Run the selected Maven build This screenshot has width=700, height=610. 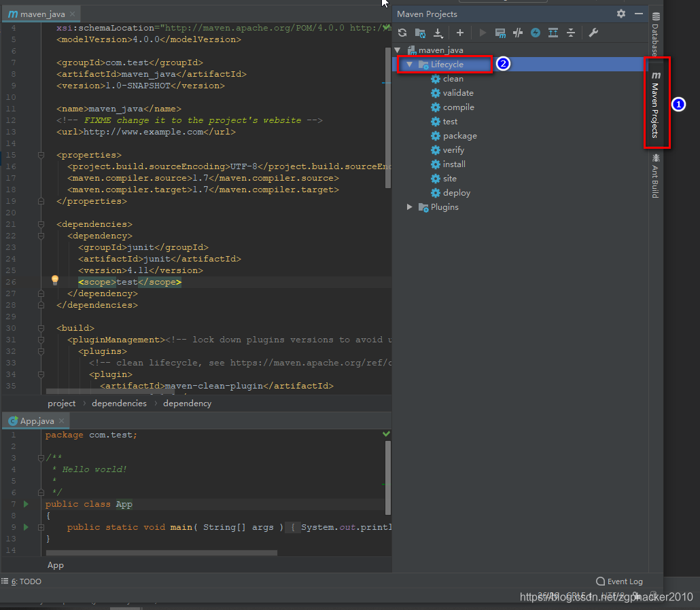point(483,33)
